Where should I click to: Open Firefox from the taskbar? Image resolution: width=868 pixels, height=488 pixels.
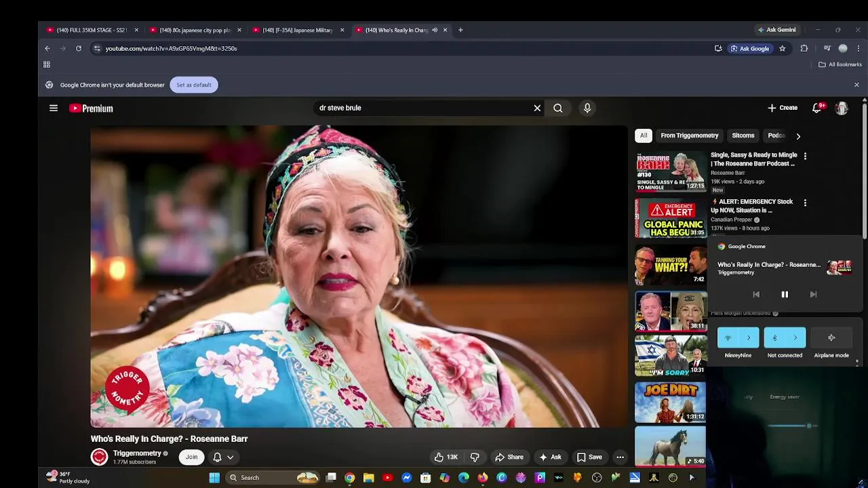coord(482,478)
